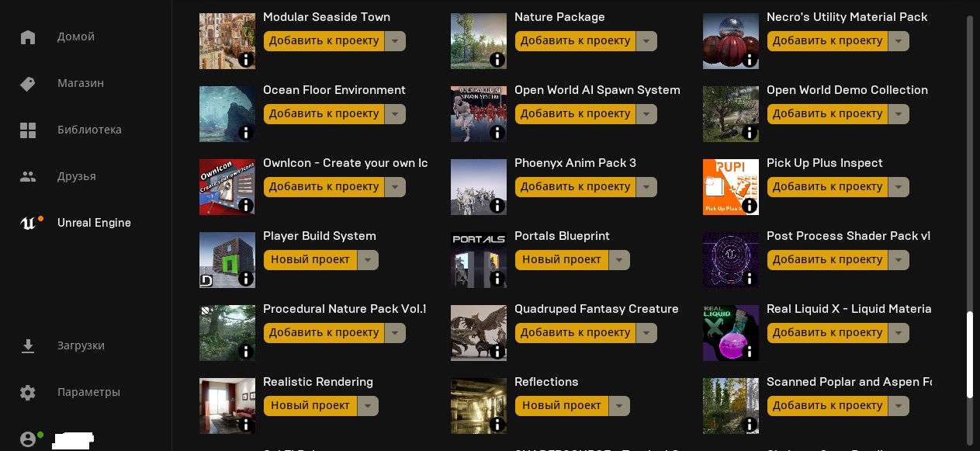Add Scanned Poplar and Aspen to project

(x=827, y=405)
